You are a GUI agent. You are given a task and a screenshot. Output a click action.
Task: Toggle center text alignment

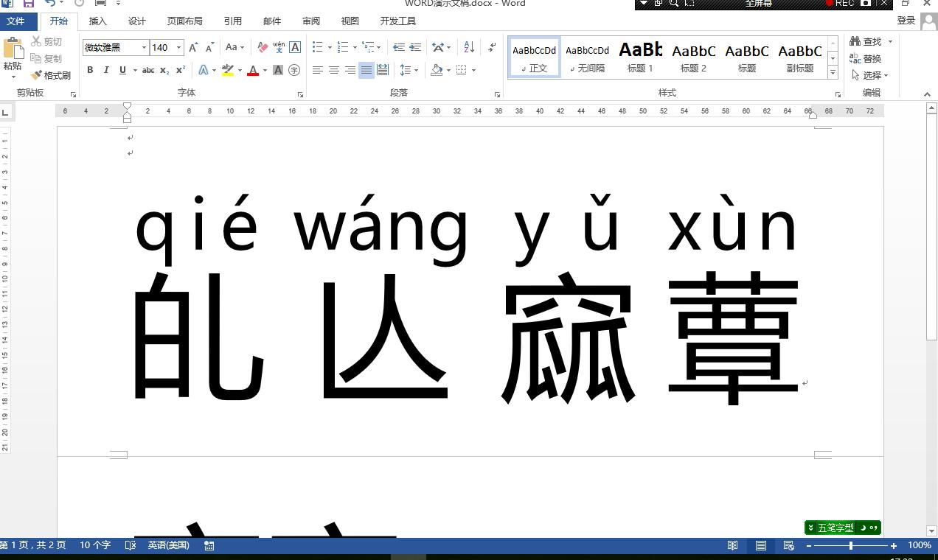(x=333, y=70)
